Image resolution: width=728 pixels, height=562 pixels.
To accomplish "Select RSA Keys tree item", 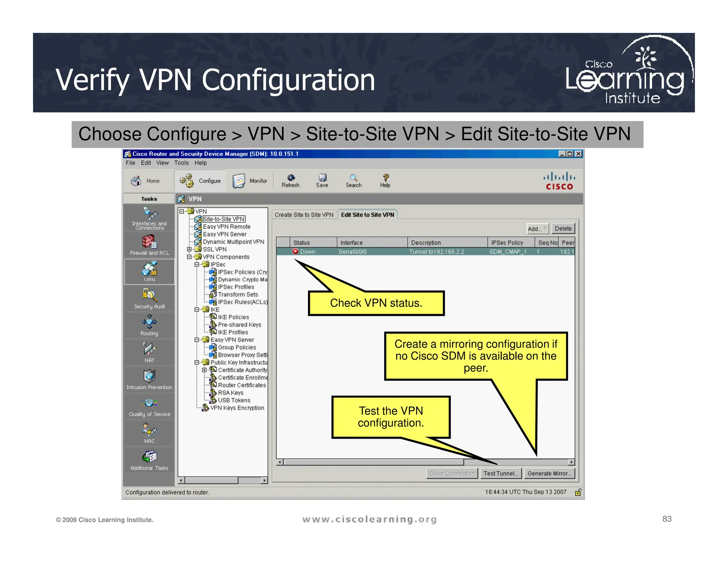I will click(231, 393).
